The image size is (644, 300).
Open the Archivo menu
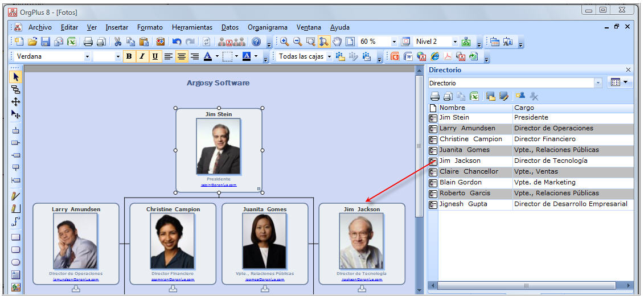40,27
